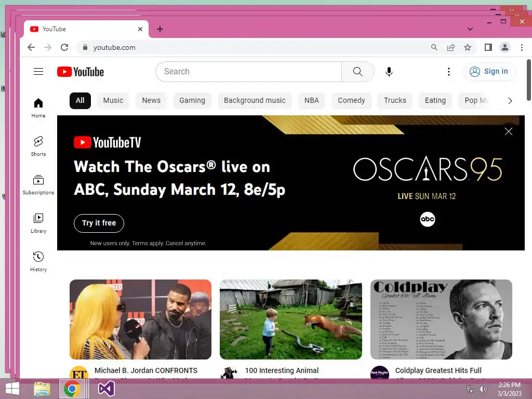Click the network tray icon
The width and height of the screenshot is (532, 399).
tap(471, 389)
